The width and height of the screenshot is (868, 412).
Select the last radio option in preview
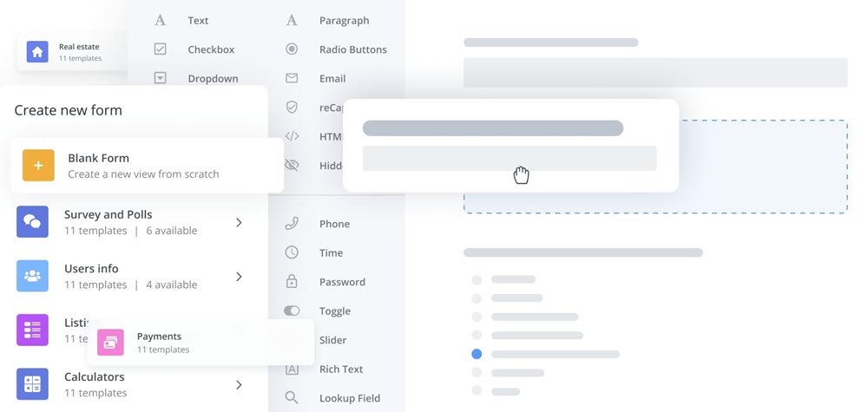click(477, 391)
